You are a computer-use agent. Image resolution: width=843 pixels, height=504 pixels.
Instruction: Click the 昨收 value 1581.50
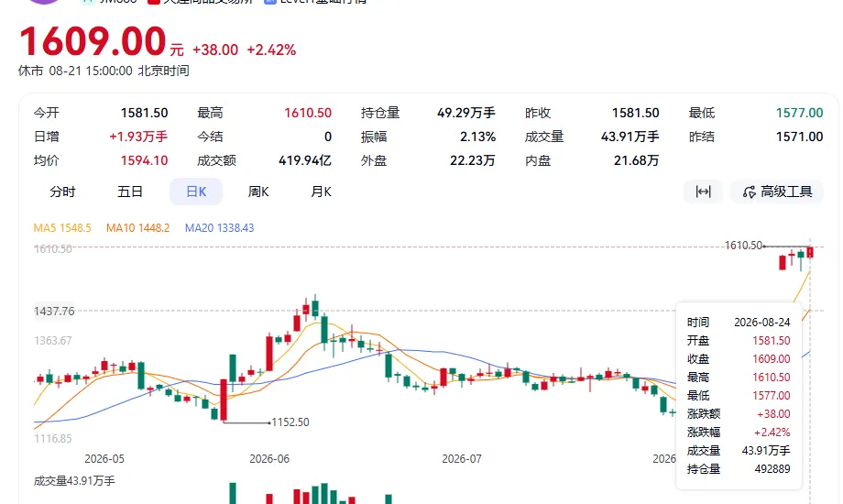click(636, 113)
